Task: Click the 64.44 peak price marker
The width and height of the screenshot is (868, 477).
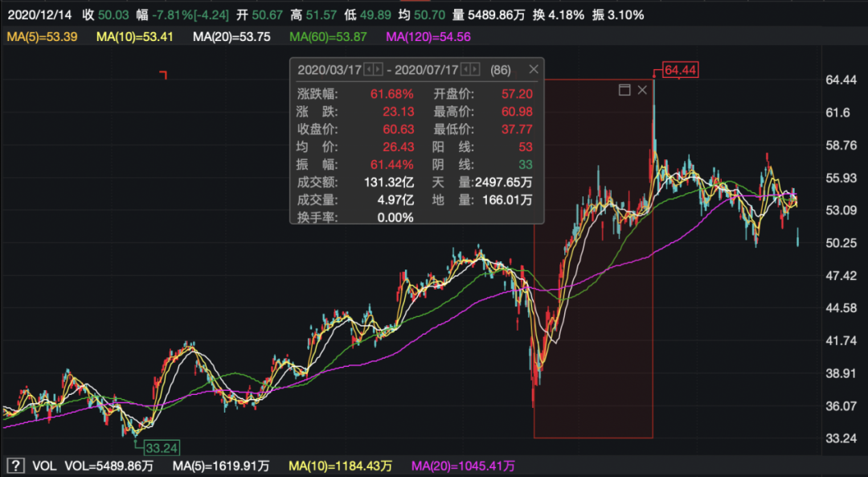Action: pyautogui.click(x=679, y=69)
